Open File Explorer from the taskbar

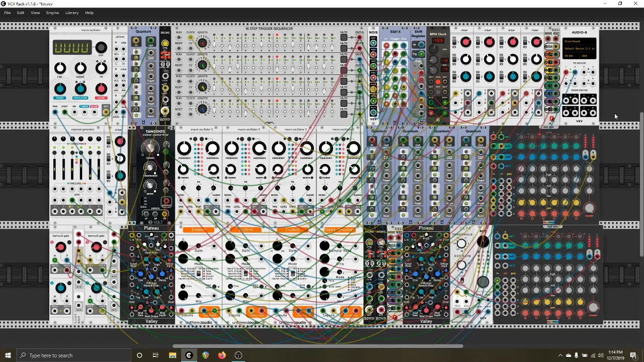[x=173, y=355]
